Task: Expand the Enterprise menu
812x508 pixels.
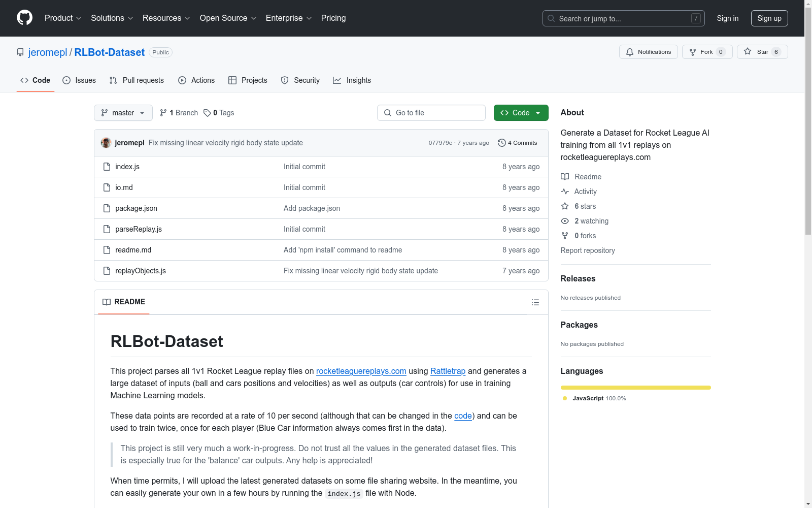Action: coord(289,18)
